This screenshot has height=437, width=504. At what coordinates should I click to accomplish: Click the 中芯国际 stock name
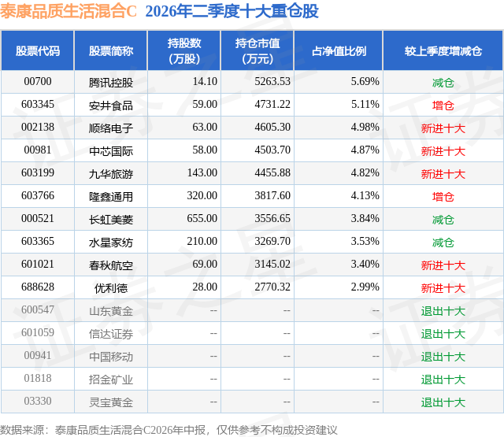pyautogui.click(x=111, y=151)
